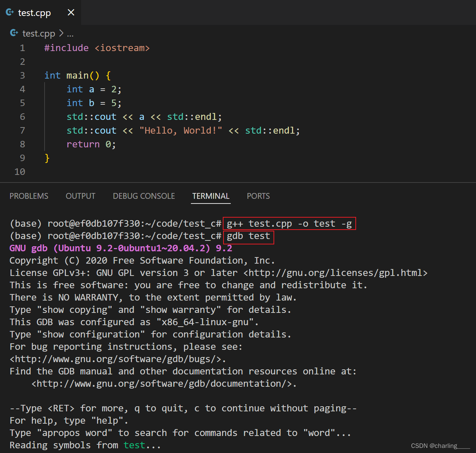Click the '--Type <RET> for more' paging prompt

coord(183,408)
